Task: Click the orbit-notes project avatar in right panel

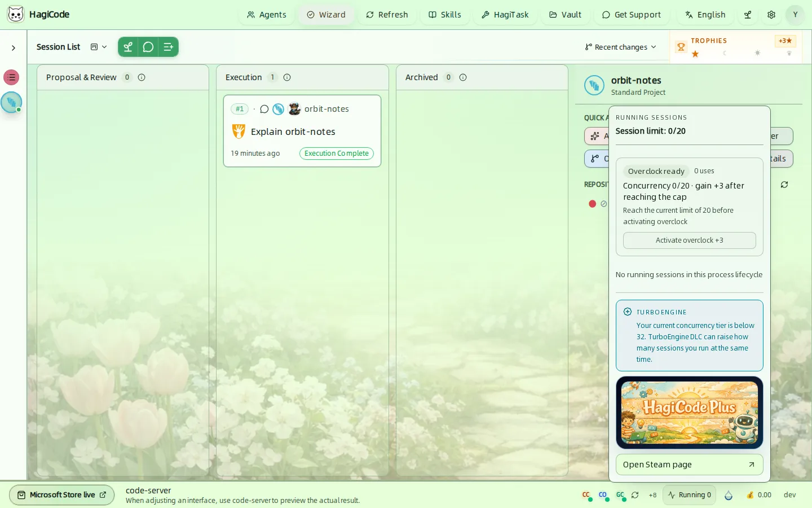Action: coord(594,85)
